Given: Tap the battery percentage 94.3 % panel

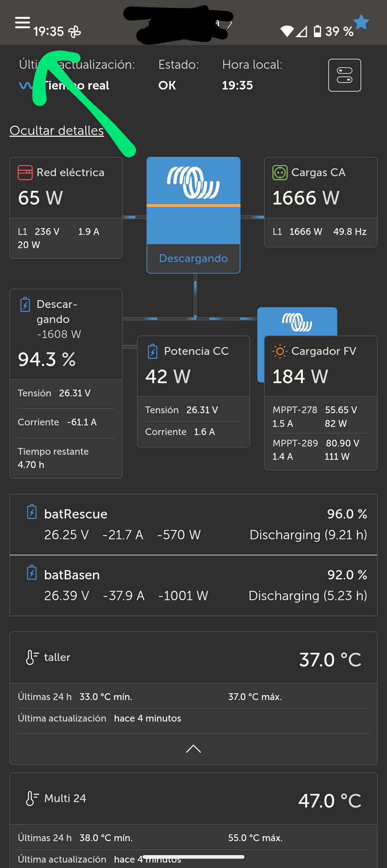Looking at the screenshot, I should [66, 359].
